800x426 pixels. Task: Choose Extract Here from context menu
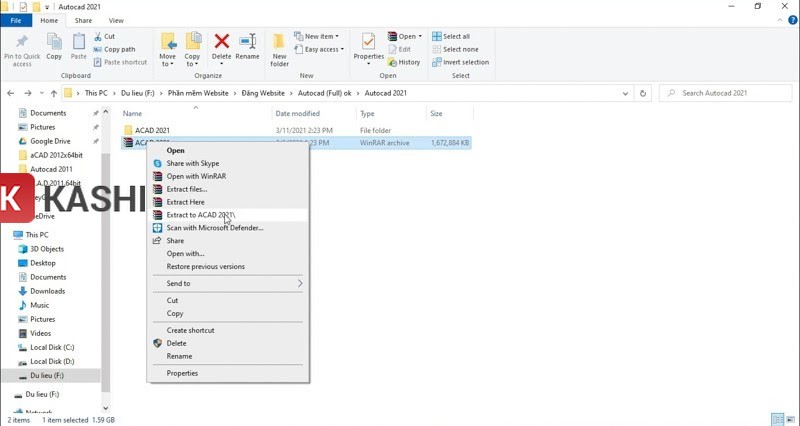tap(185, 202)
